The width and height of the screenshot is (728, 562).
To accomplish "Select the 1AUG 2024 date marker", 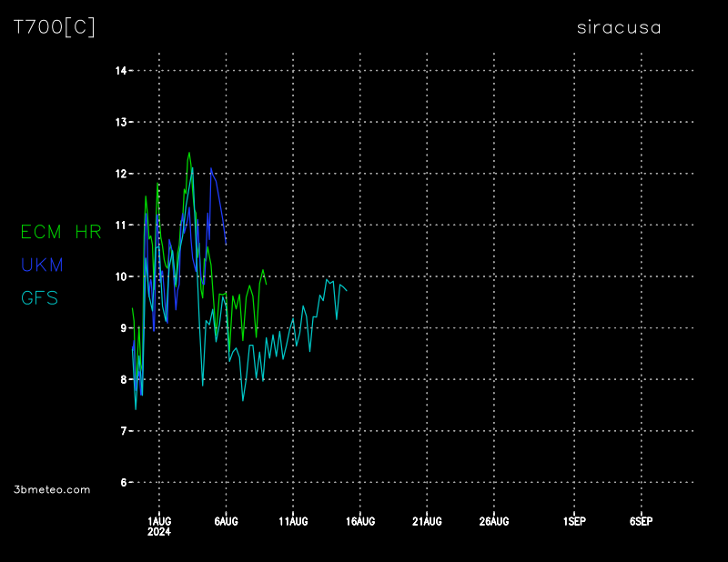I will coord(159,527).
